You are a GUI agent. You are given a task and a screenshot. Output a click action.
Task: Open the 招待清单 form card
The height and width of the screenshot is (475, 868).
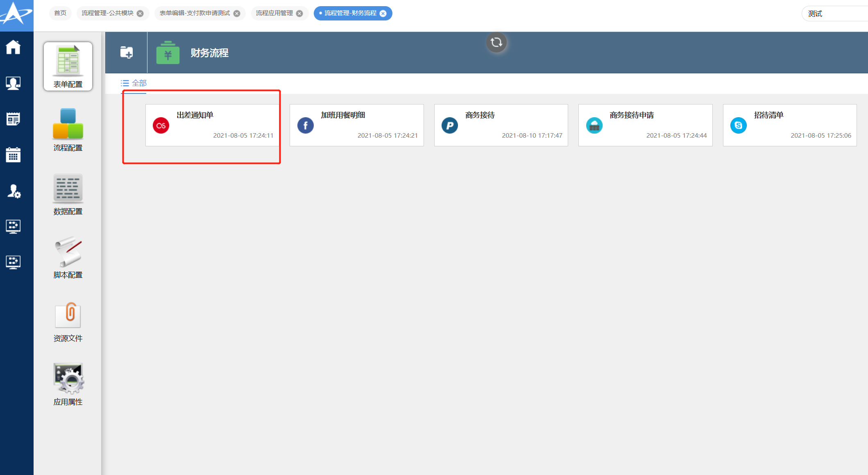pos(789,125)
